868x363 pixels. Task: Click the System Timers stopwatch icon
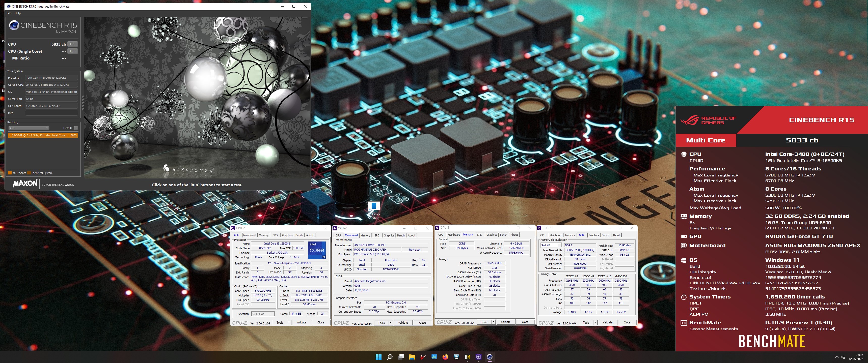pos(684,297)
